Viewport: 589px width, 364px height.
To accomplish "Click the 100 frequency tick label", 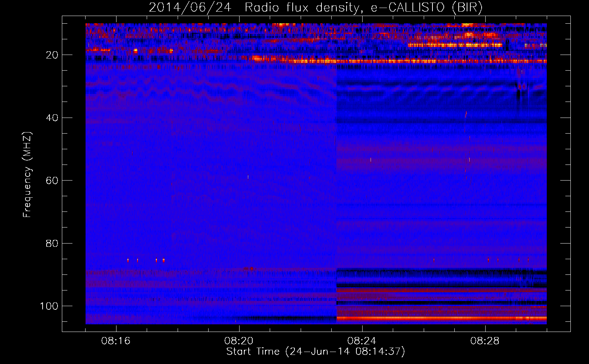I will click(x=49, y=306).
